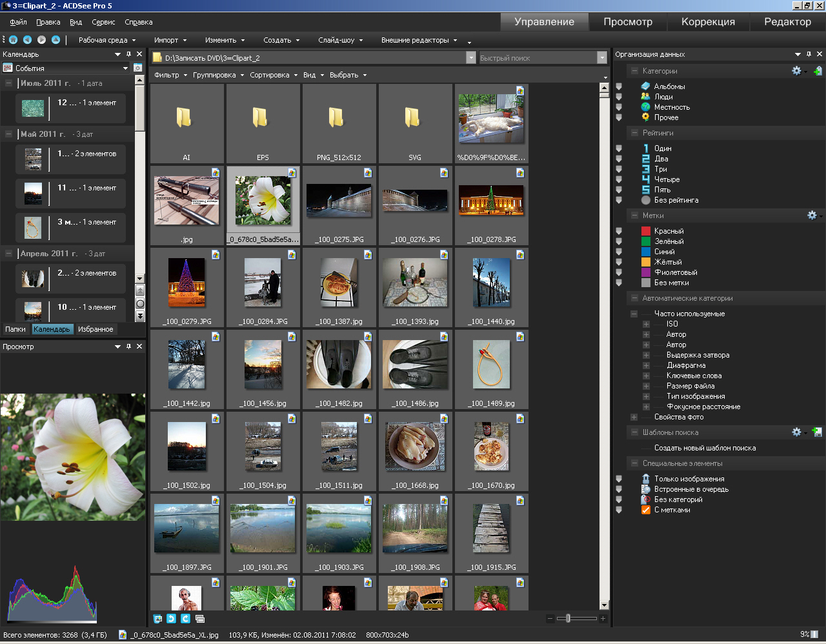This screenshot has height=644, width=826.
Task: Switch to the Избранное tab
Action: 96,329
